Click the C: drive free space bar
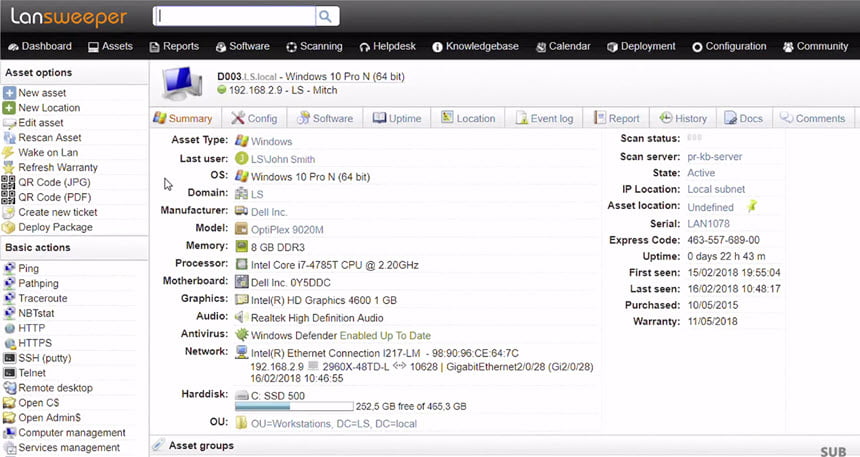Screen dimensions: 860x457 [x=294, y=407]
